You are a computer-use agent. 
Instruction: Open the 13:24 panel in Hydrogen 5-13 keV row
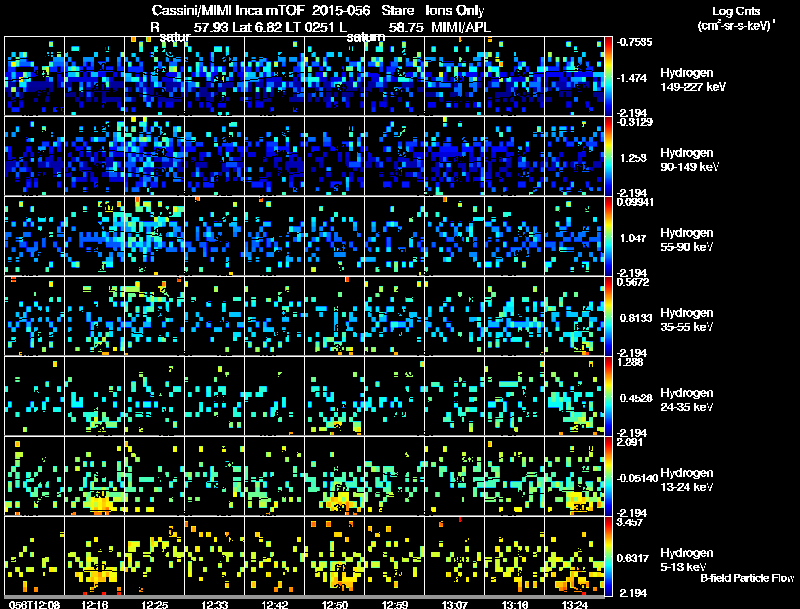(x=574, y=556)
